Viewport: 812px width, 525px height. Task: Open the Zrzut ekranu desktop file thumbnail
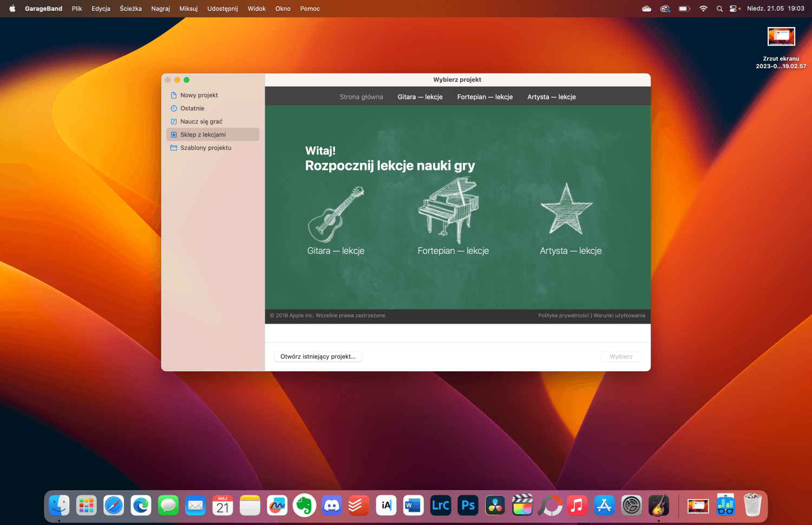(781, 37)
